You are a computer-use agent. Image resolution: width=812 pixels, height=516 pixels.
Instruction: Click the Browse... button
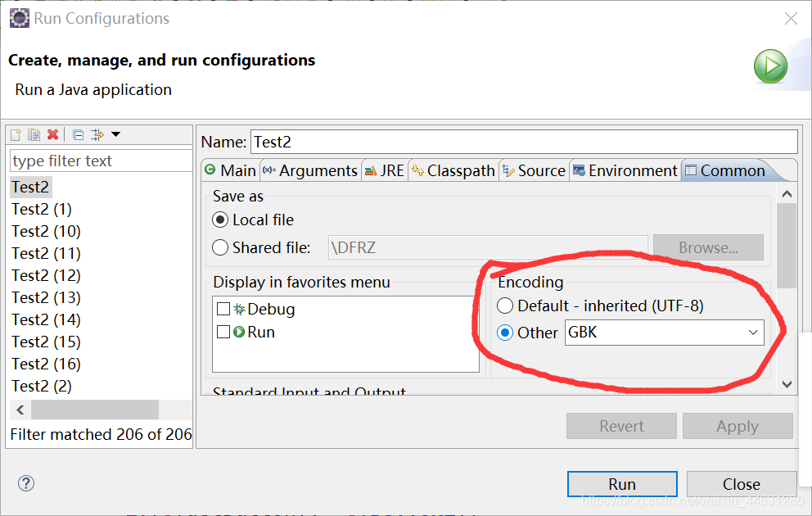pos(708,247)
